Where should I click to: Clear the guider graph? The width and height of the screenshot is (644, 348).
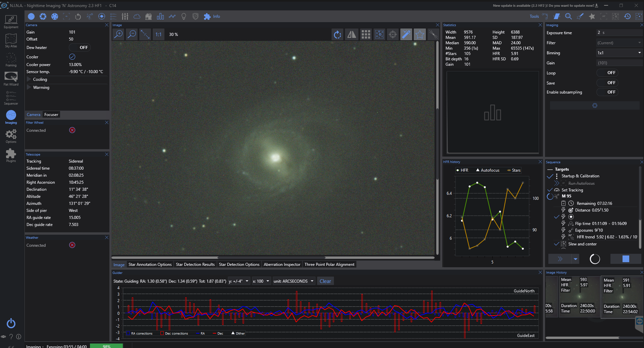(325, 281)
